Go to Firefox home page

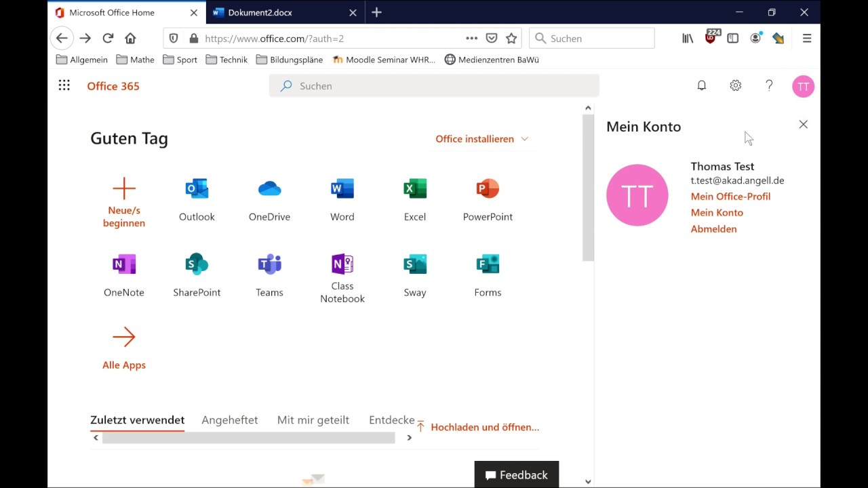pyautogui.click(x=131, y=39)
